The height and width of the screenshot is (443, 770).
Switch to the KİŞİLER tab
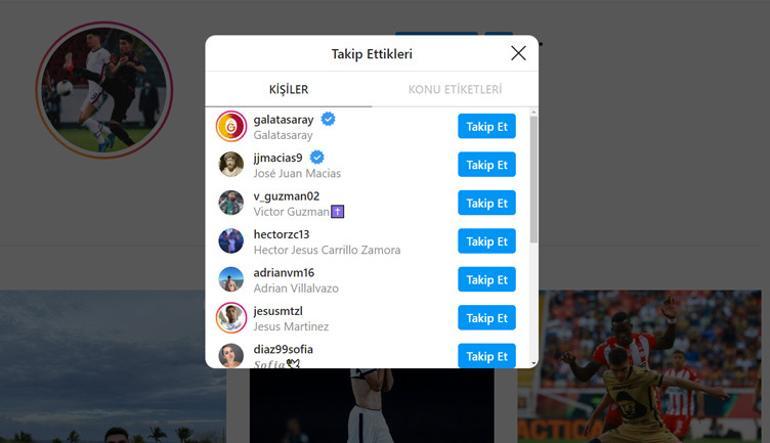coord(289,89)
